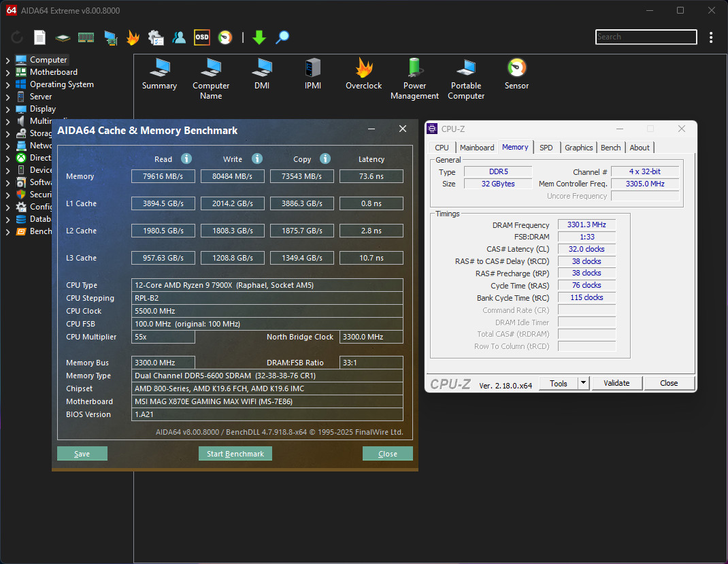Viewport: 728px width, 564px height.
Task: Open the Report document toolbar icon
Action: pyautogui.click(x=40, y=37)
